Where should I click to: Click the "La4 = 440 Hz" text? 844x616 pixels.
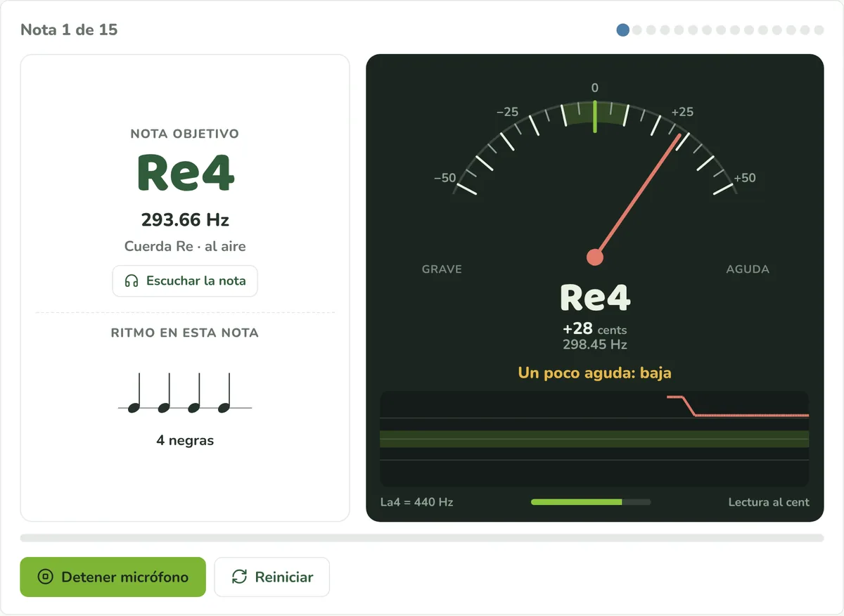[x=416, y=502]
